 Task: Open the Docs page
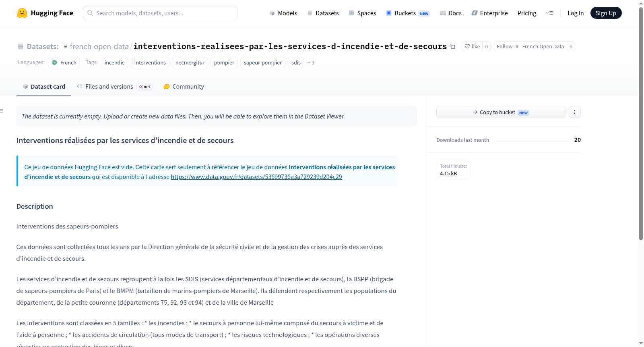pyautogui.click(x=451, y=13)
